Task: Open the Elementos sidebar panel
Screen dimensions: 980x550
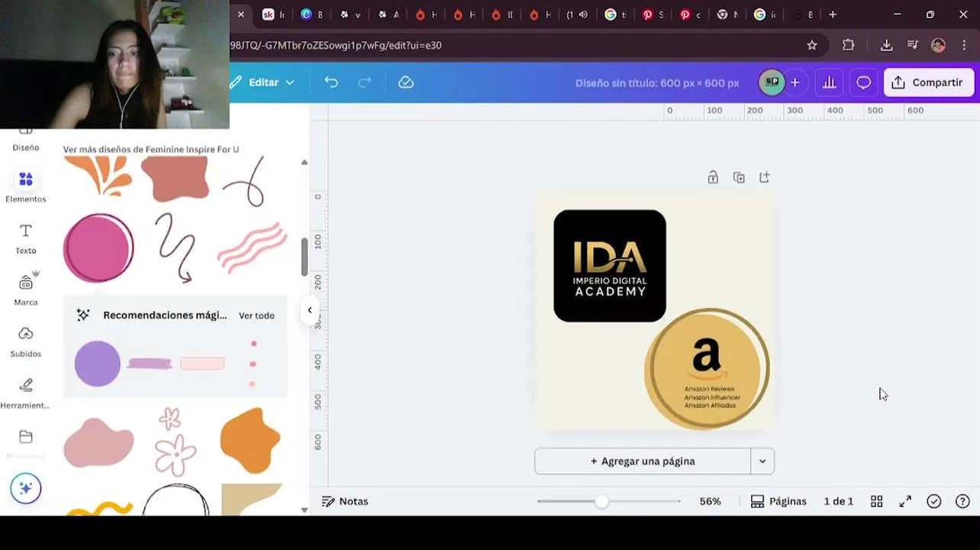Action: 25,187
